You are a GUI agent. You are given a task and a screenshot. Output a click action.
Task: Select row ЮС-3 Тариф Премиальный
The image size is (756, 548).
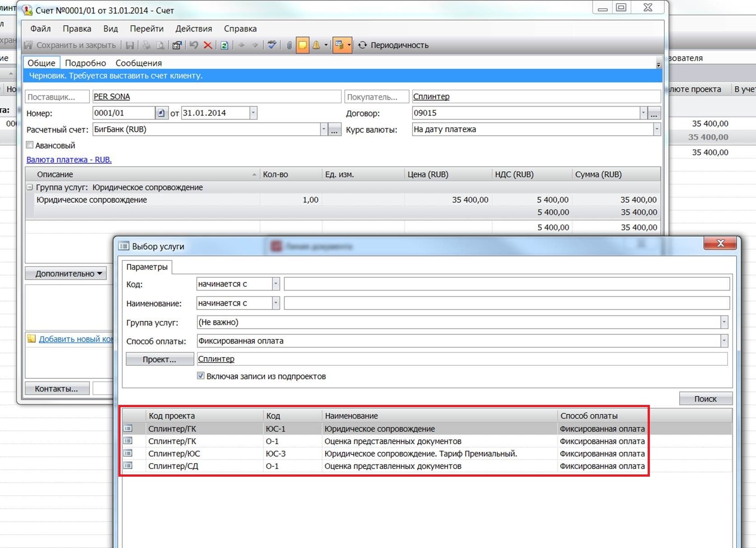[x=427, y=454]
